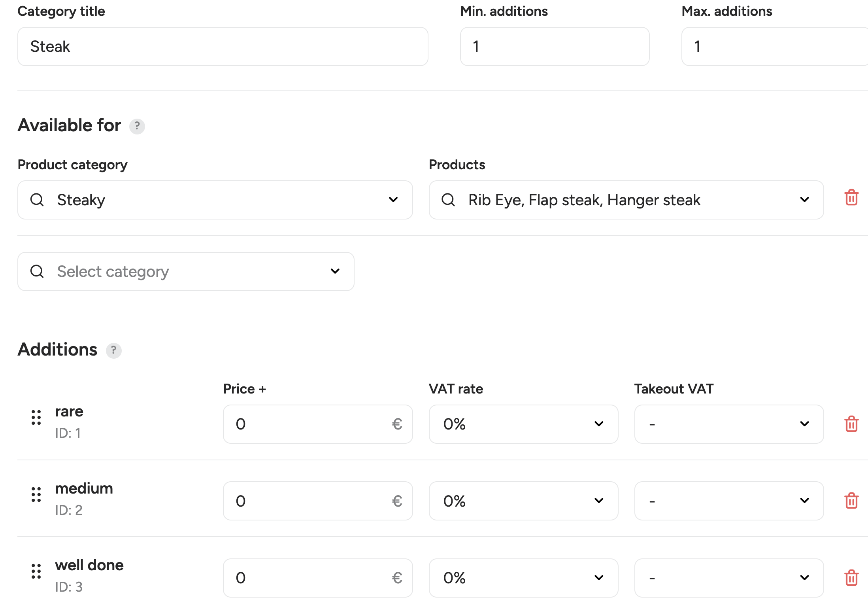Remove the medium addition with trash icon
Viewport: 868px width, 613px height.
(851, 501)
